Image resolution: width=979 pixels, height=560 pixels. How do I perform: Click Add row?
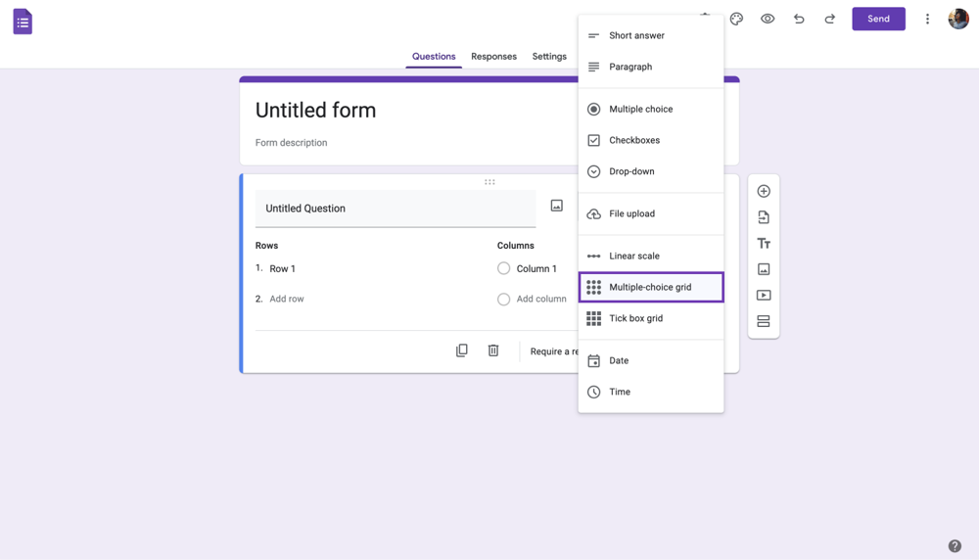click(x=287, y=299)
